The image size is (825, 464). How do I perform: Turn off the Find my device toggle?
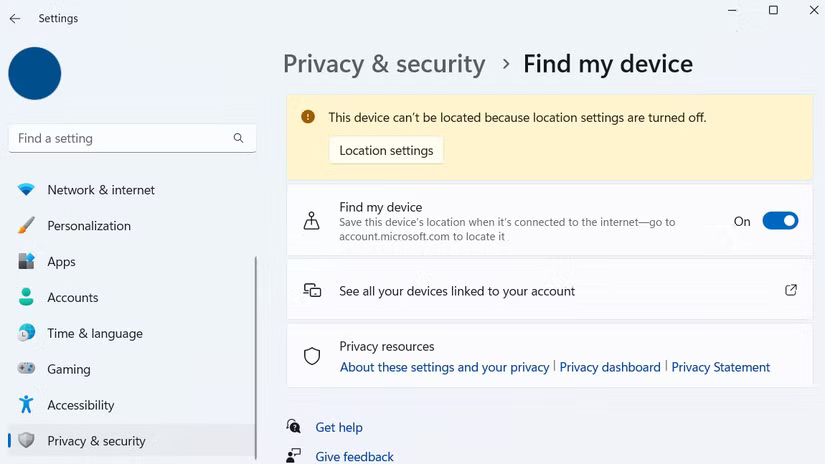pyautogui.click(x=780, y=221)
